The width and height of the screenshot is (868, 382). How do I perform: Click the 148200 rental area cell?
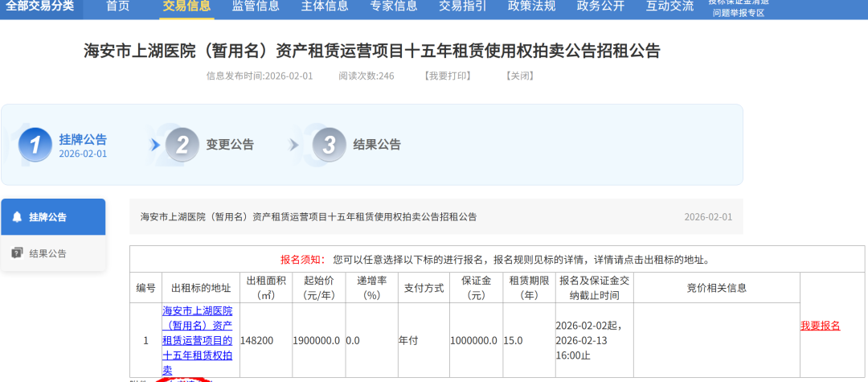pyautogui.click(x=266, y=340)
